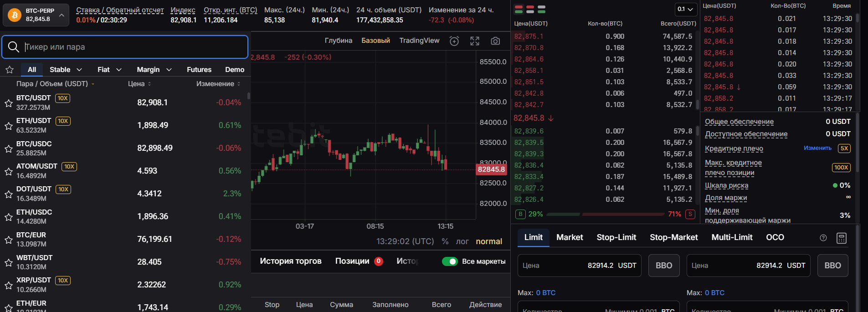Open the Пара / Объем (USDT) sort dropdown
Screen dimensions: 868x312
(x=56, y=84)
